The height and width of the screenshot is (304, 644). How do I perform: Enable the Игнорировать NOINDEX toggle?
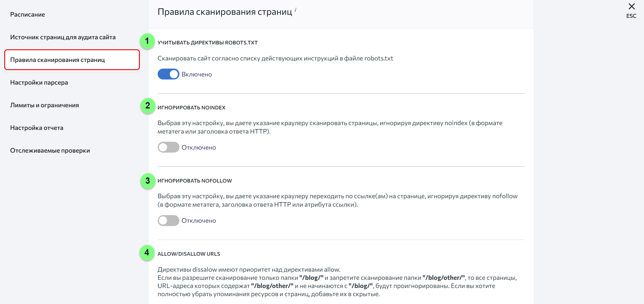click(x=168, y=147)
